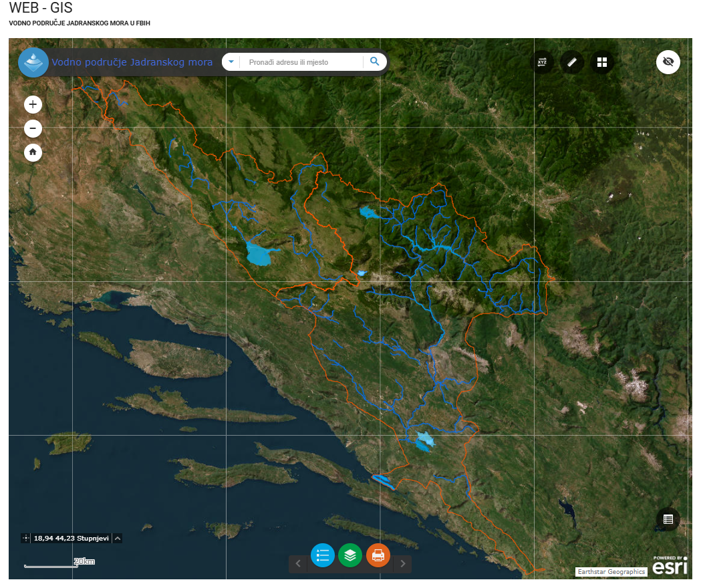Open the attribute table icon

click(668, 519)
